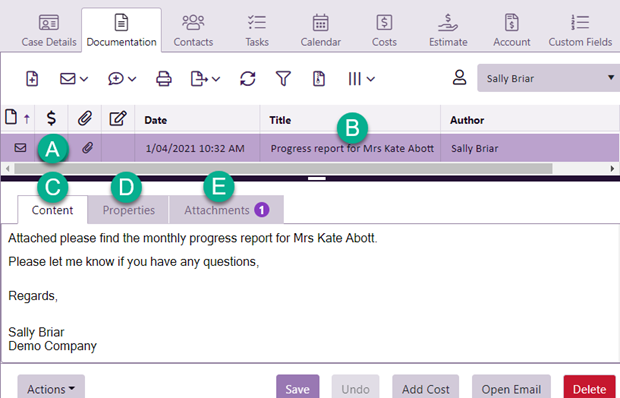
Task: Click the new document icon in the toolbar
Action: (32, 79)
